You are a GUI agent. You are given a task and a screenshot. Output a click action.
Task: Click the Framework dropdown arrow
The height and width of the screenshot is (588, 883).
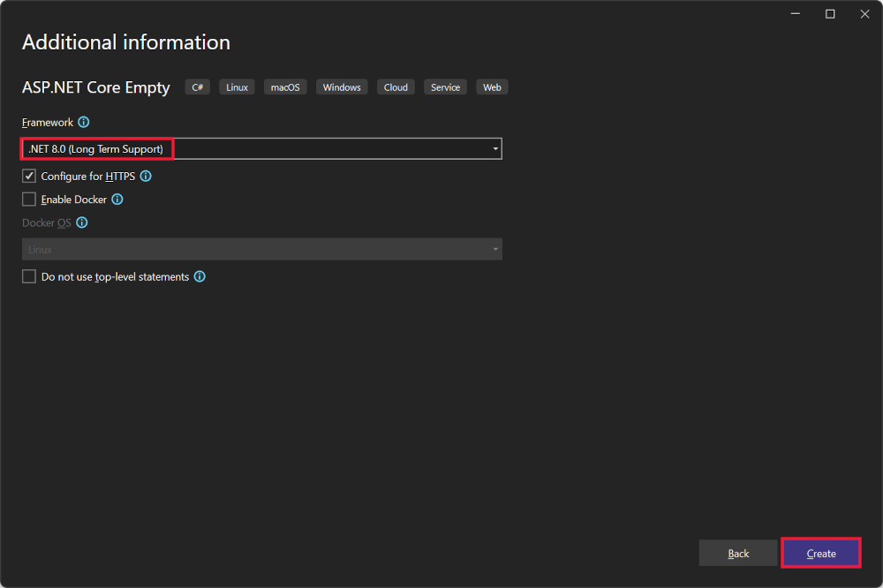tap(494, 148)
